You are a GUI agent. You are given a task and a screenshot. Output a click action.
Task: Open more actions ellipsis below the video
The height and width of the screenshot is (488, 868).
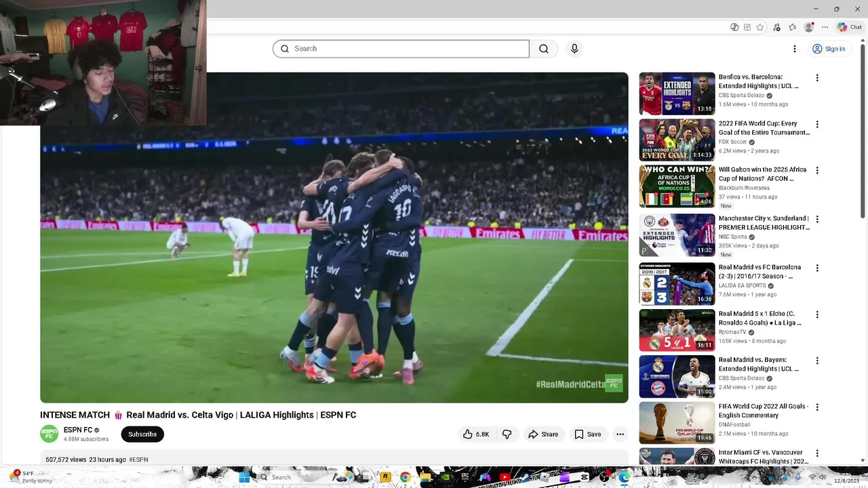620,434
